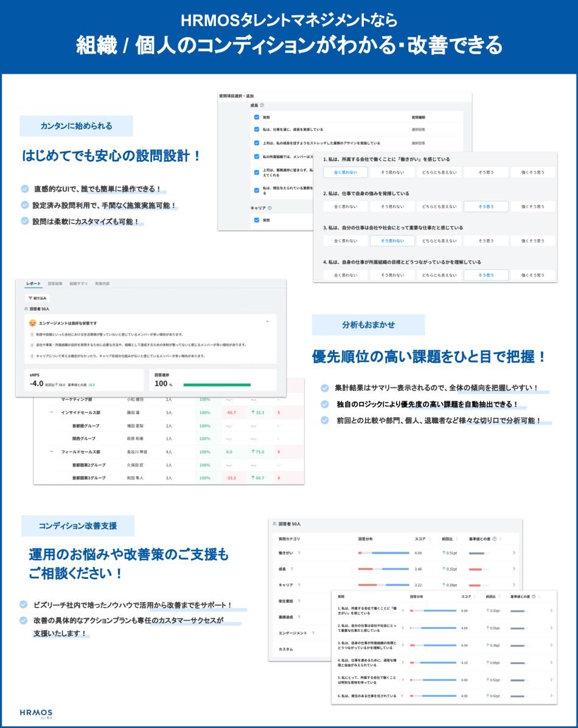This screenshot has width=578, height=728.
Task: Click the help icon beside 成長 section heading
Action: 262,105
